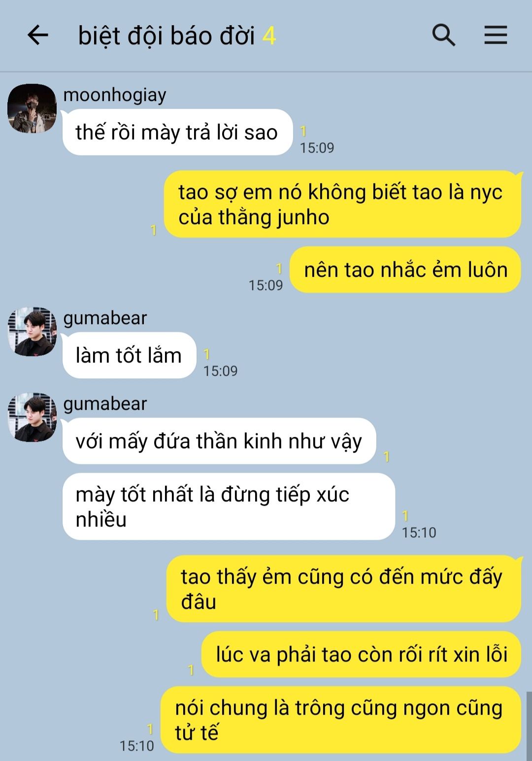Select message tao sợ em nó không biết
Image resolution: width=532 pixels, height=761 pixels.
[x=342, y=204]
